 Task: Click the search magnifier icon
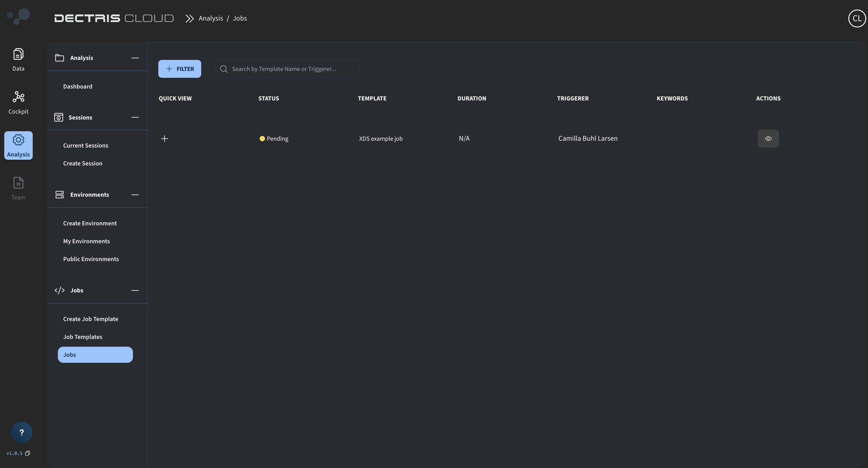[x=224, y=69]
